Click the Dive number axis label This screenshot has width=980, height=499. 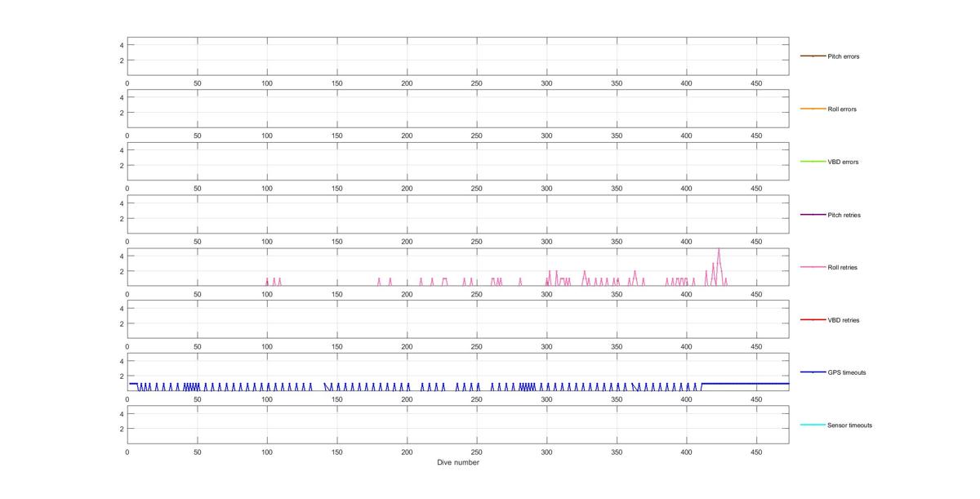(457, 462)
